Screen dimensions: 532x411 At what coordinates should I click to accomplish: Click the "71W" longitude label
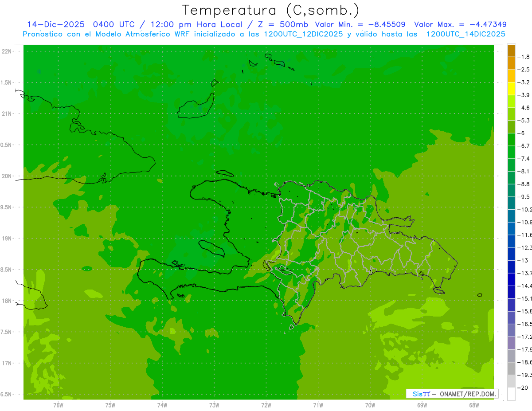click(x=318, y=405)
